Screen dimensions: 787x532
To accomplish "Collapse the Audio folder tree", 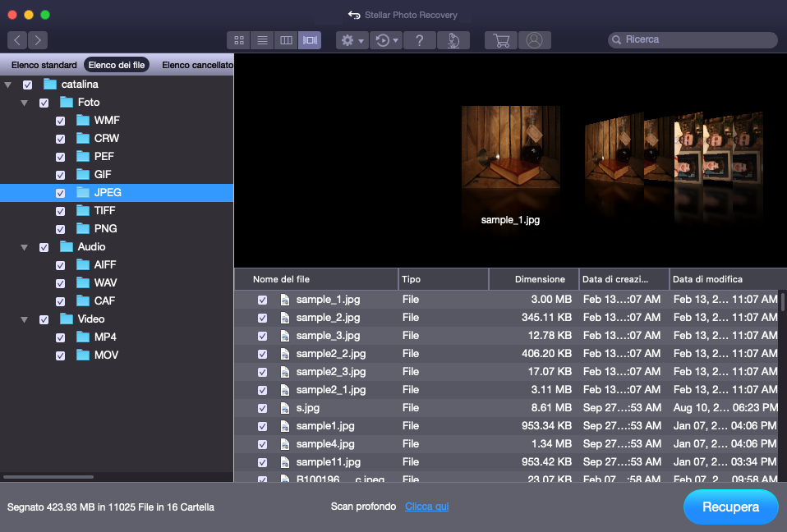I will (x=24, y=247).
